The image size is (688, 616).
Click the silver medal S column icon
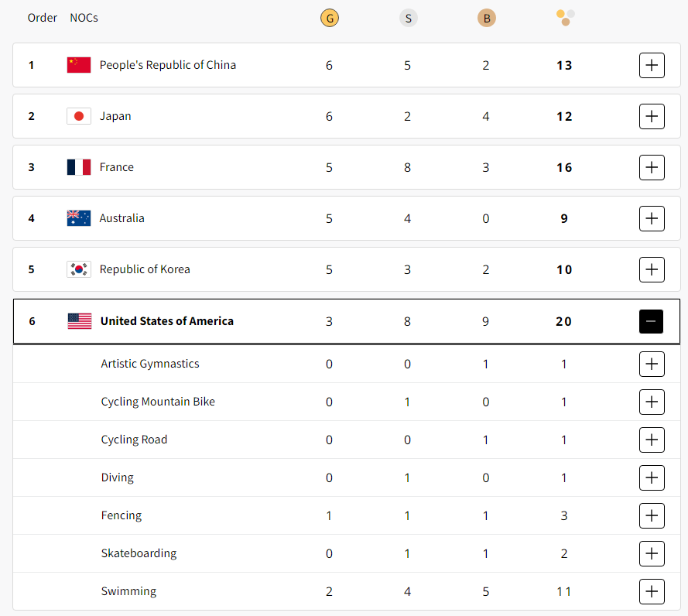408,18
